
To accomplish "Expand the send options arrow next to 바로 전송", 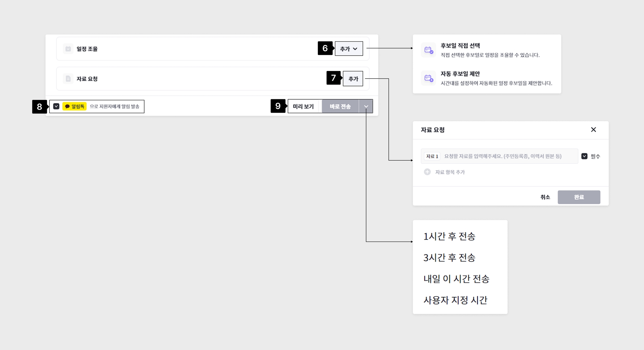I will pos(366,107).
